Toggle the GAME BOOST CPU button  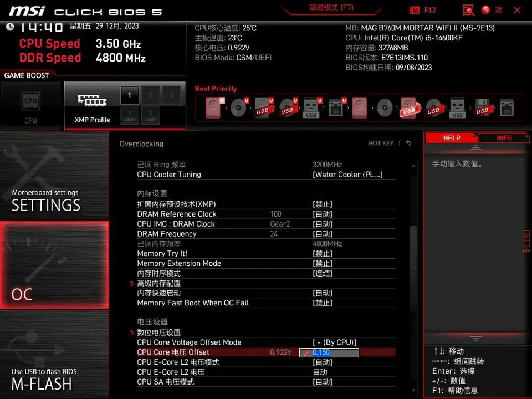coord(31,106)
